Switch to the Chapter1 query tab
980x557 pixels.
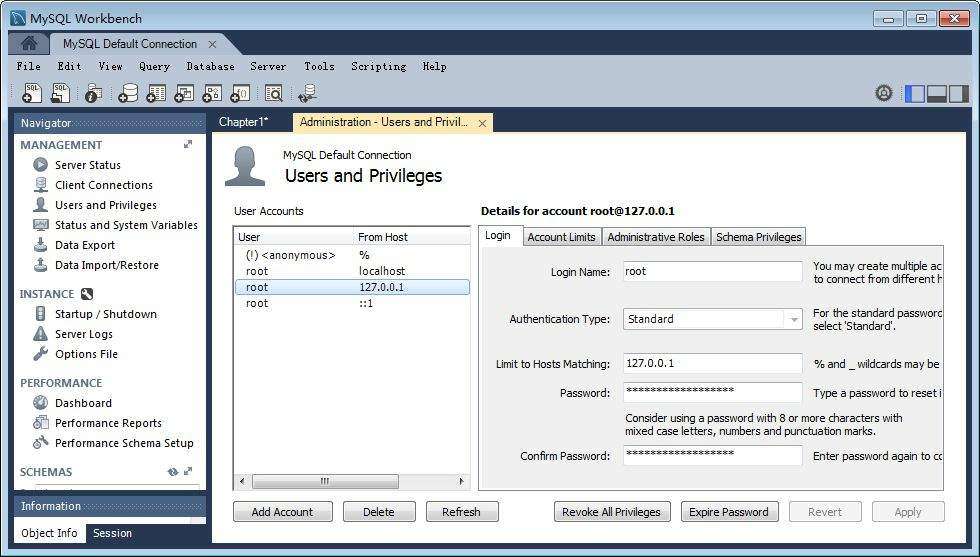244,122
